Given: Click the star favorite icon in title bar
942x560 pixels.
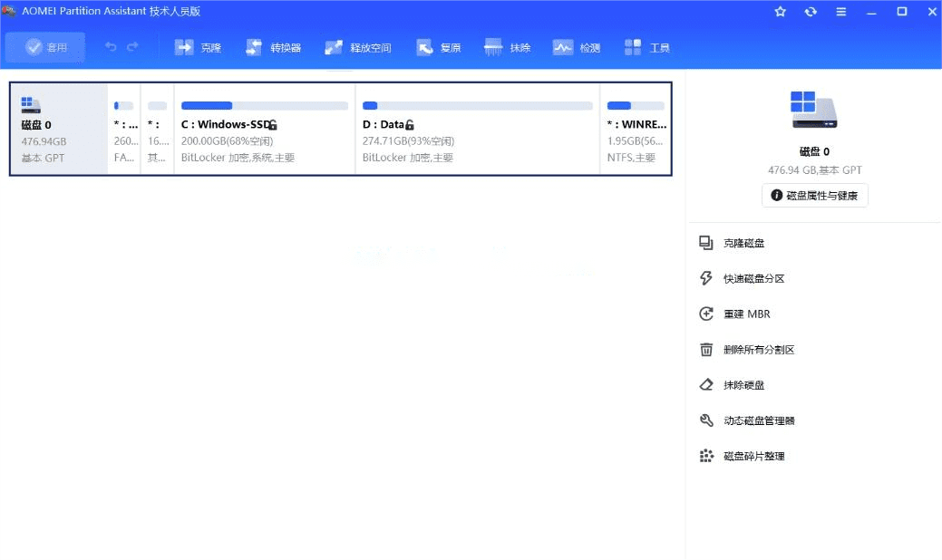Looking at the screenshot, I should [x=781, y=12].
